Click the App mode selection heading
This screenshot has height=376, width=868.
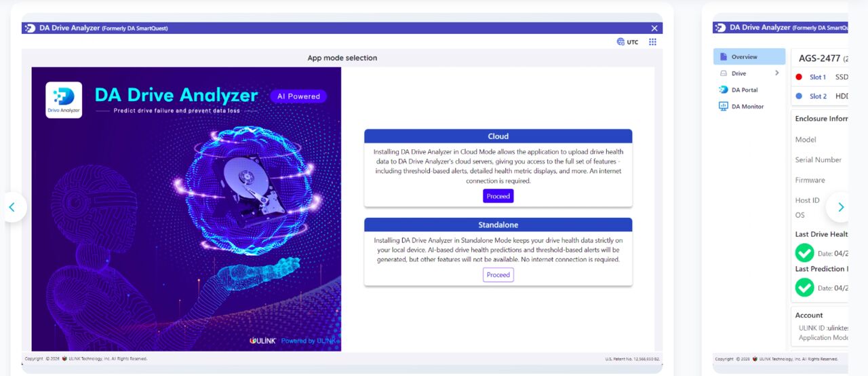pos(342,58)
